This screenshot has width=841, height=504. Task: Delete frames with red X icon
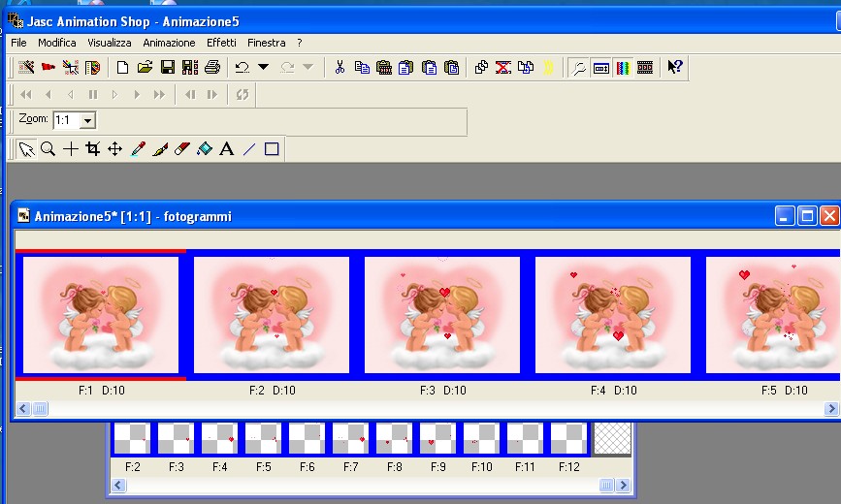pos(503,67)
